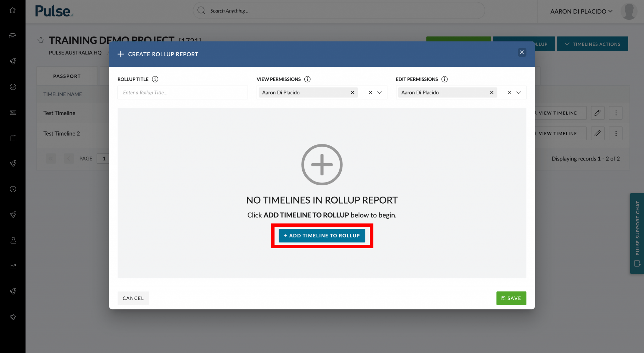The image size is (644, 353).
Task: Select the checkmark tasks icon in sidebar
Action: click(13, 87)
